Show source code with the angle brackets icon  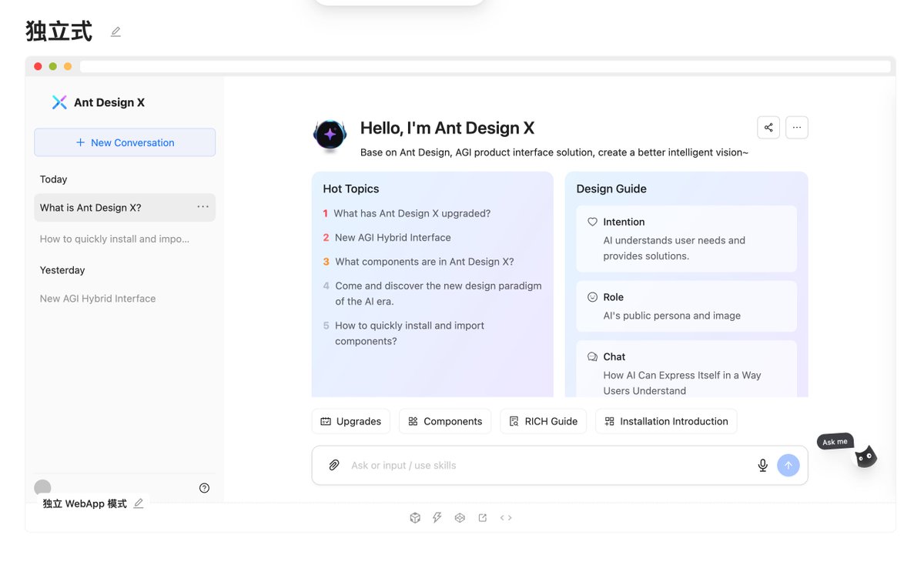506,517
